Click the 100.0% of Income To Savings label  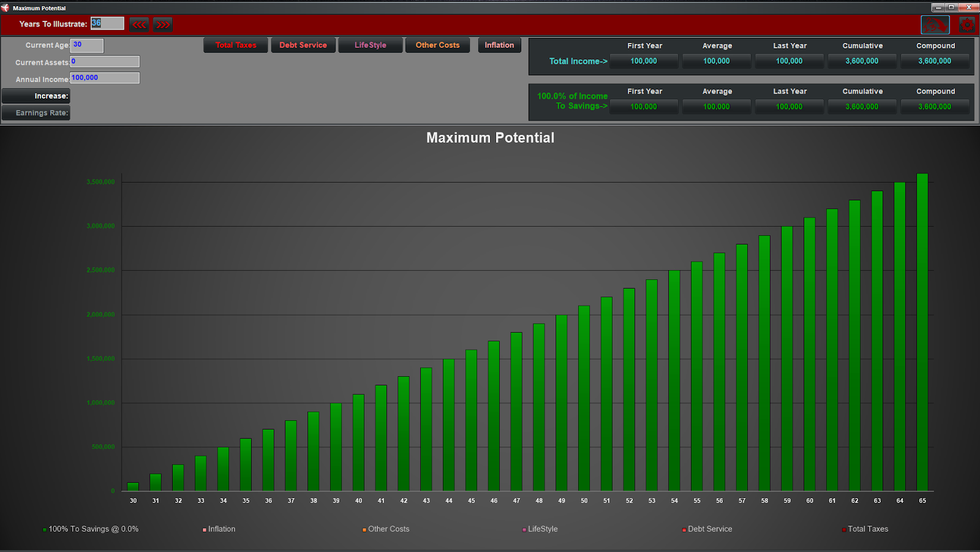pyautogui.click(x=573, y=101)
